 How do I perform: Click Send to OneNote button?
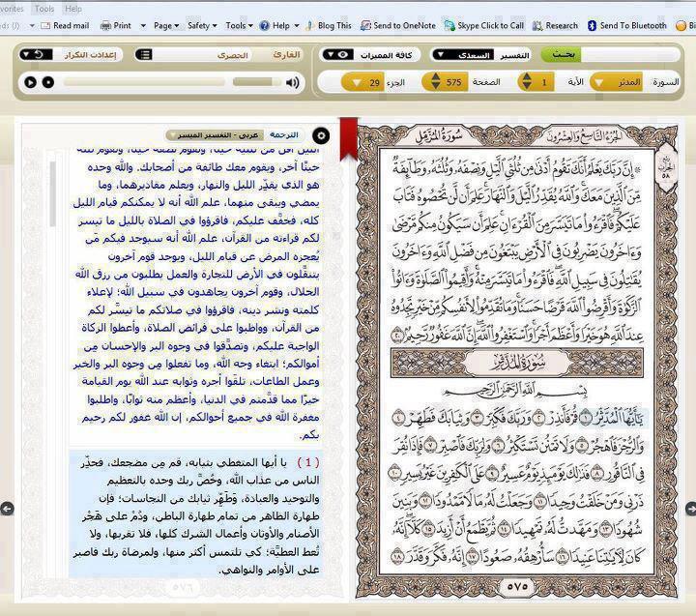[x=397, y=26]
